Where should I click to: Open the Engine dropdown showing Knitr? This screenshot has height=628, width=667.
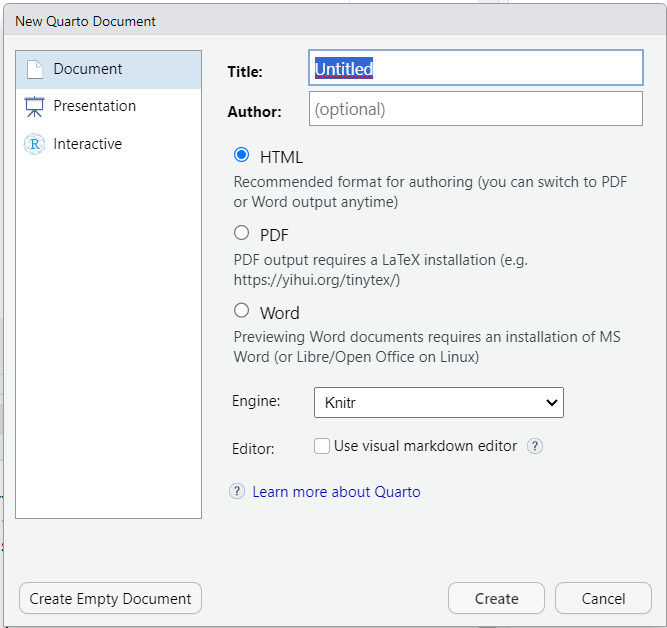point(439,402)
